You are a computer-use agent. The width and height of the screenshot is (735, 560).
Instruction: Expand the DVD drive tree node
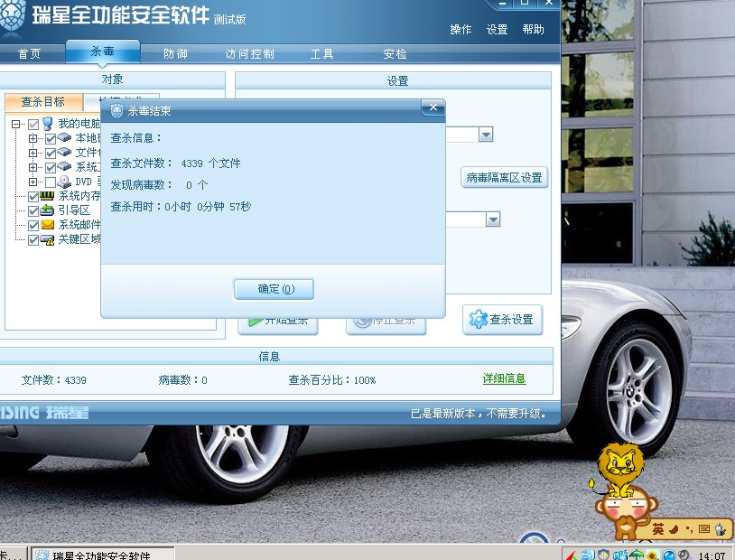(33, 182)
